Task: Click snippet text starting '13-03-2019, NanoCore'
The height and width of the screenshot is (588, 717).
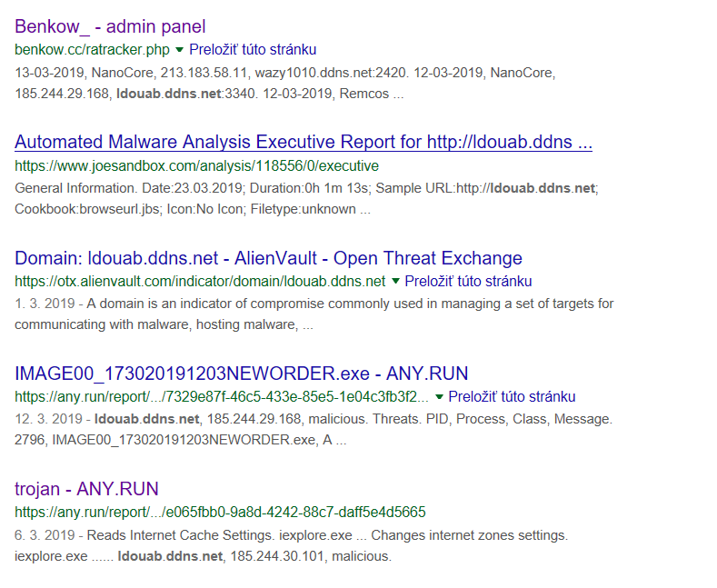Action: point(284,73)
